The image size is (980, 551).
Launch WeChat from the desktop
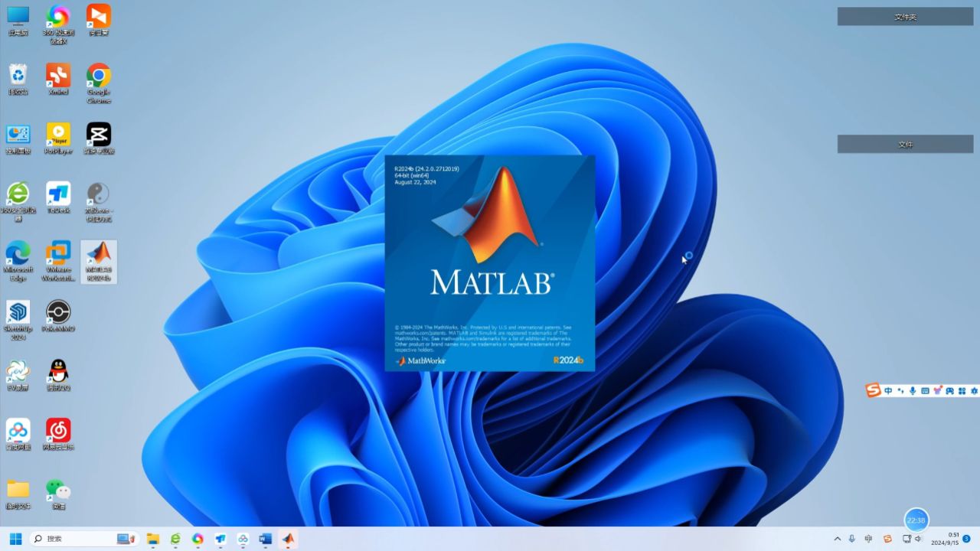pyautogui.click(x=58, y=490)
